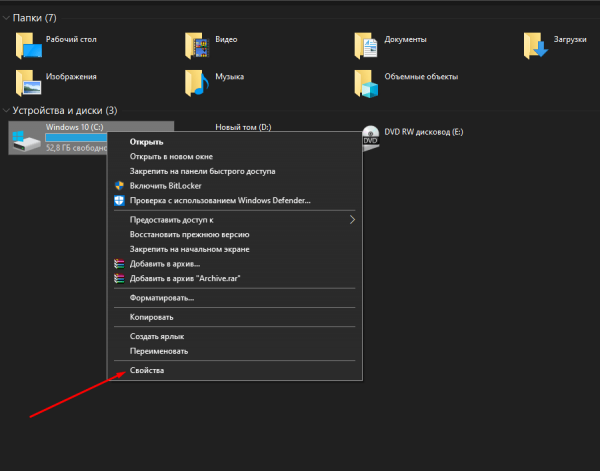The height and width of the screenshot is (471, 600).
Task: Open the Объемные объекты folder icon
Action: pos(366,83)
